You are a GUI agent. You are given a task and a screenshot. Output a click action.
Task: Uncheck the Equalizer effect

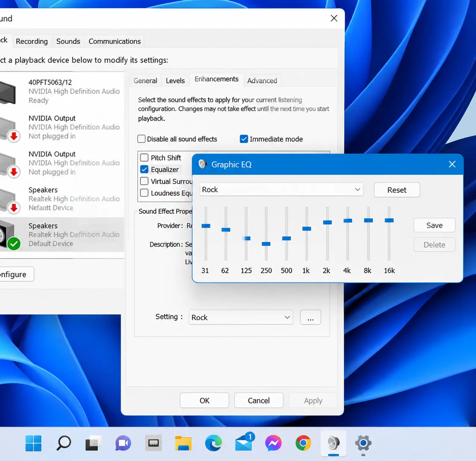click(x=144, y=170)
